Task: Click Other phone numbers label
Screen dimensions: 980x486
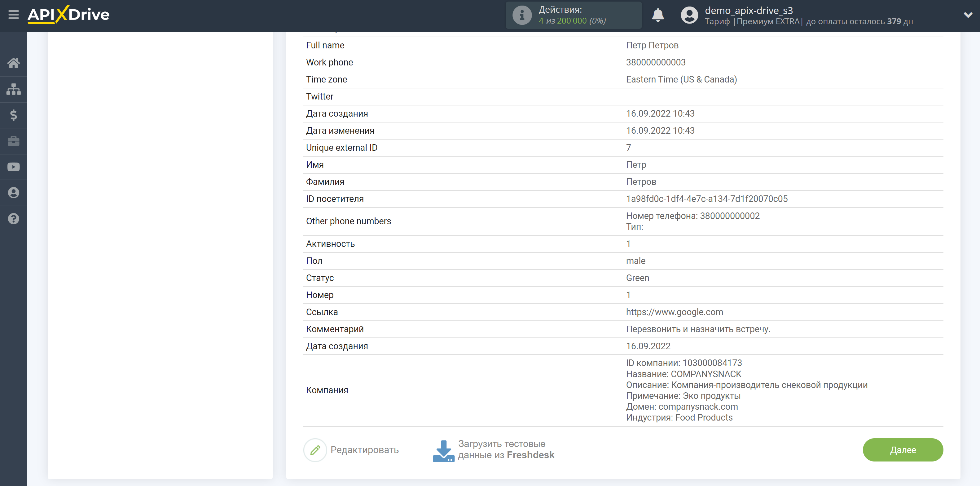Action: click(x=349, y=221)
